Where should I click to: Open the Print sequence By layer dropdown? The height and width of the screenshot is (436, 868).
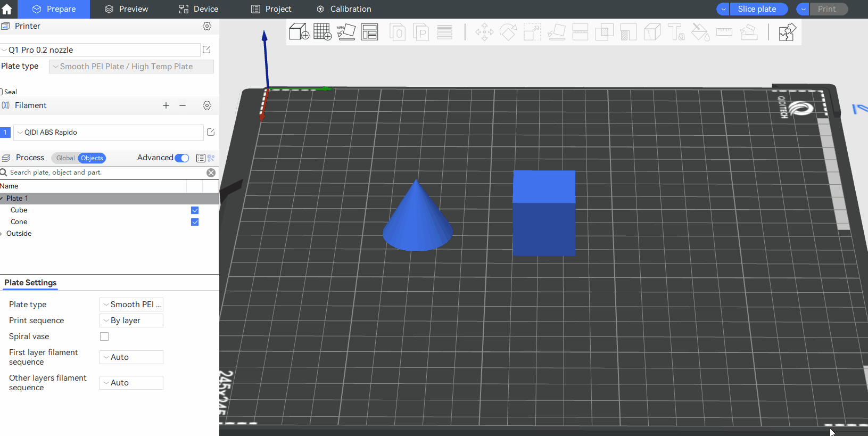[x=131, y=320]
